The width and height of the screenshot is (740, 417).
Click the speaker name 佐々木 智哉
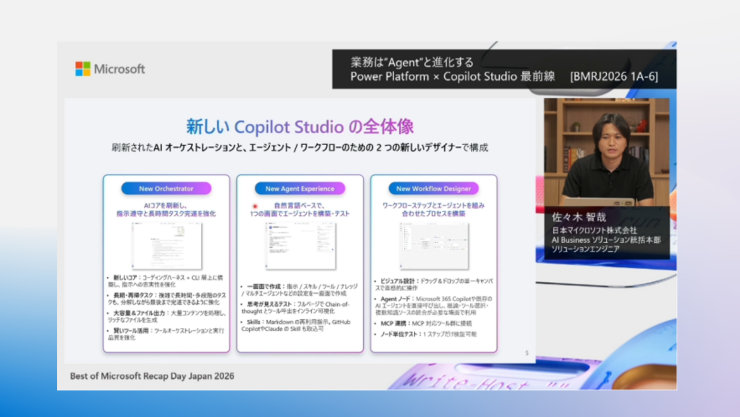pos(579,217)
